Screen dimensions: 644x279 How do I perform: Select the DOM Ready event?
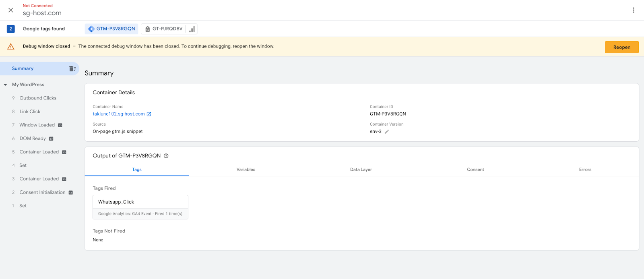coord(33,138)
